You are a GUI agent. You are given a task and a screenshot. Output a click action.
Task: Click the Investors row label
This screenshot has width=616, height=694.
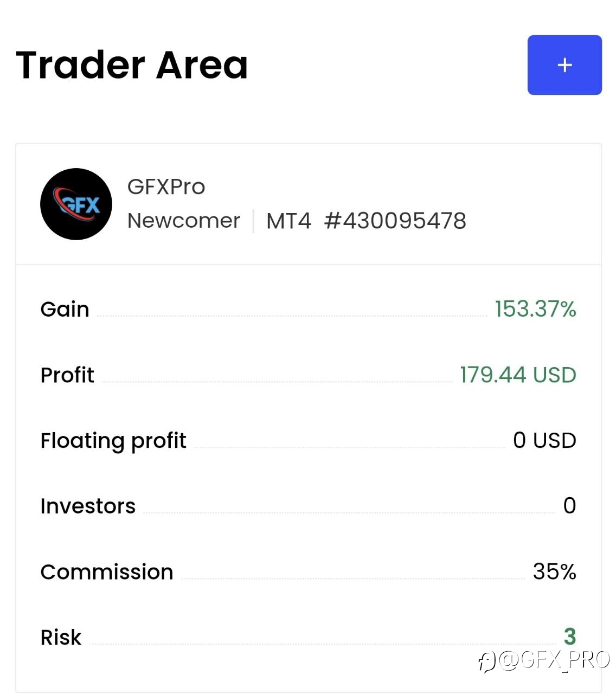pyautogui.click(x=88, y=506)
